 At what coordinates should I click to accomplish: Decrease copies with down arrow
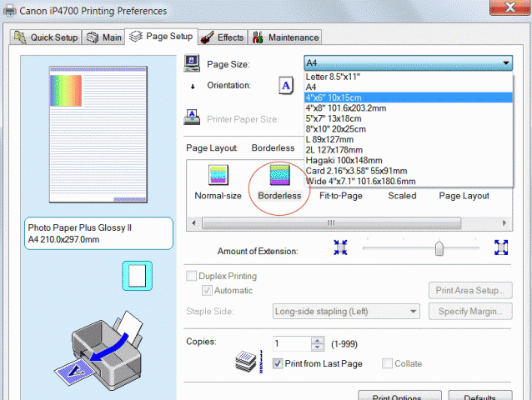[318, 347]
